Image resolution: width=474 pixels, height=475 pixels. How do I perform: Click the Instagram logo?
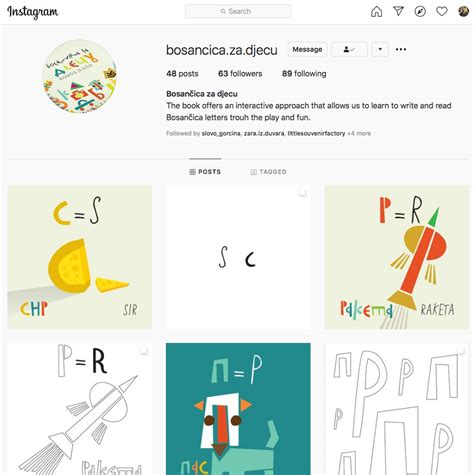(x=33, y=12)
